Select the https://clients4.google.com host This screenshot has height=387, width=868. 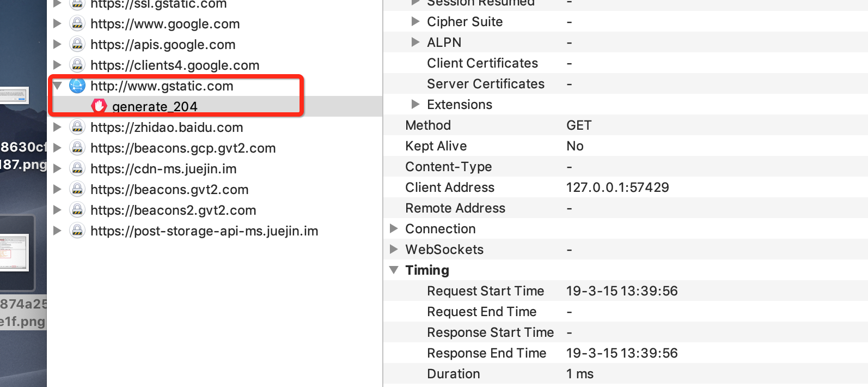click(x=175, y=65)
